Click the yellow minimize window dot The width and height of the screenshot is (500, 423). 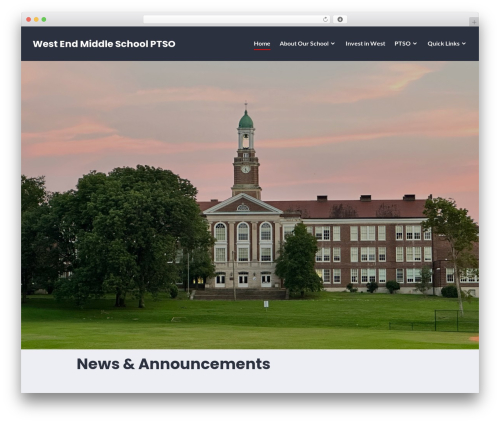pos(36,19)
